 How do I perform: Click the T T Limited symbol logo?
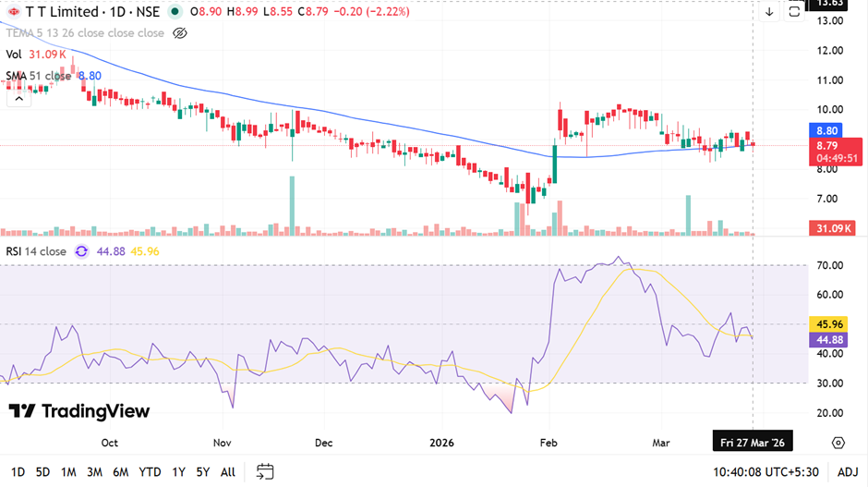14,12
